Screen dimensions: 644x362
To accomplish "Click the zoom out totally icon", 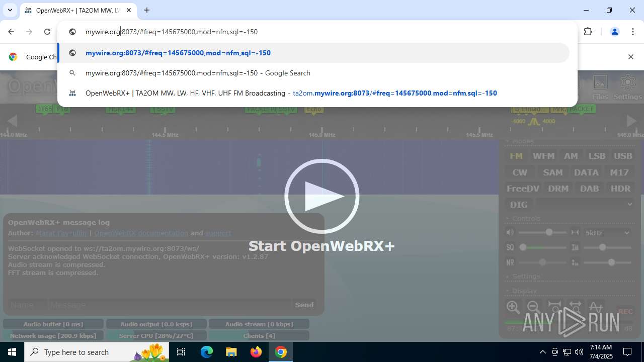I will click(x=575, y=307).
